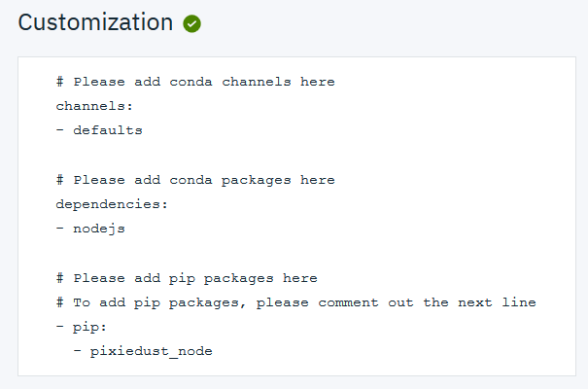Click the dash before 'nodejs'
This screenshot has height=389, width=588.
[x=59, y=229]
